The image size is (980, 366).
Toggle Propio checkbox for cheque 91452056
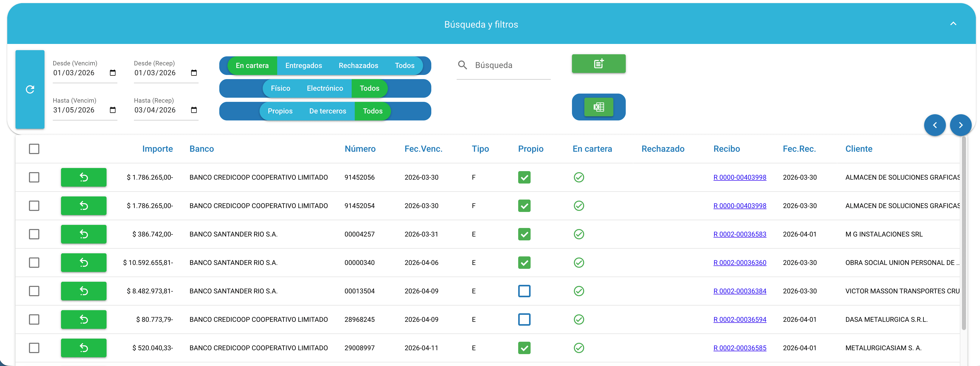point(524,177)
